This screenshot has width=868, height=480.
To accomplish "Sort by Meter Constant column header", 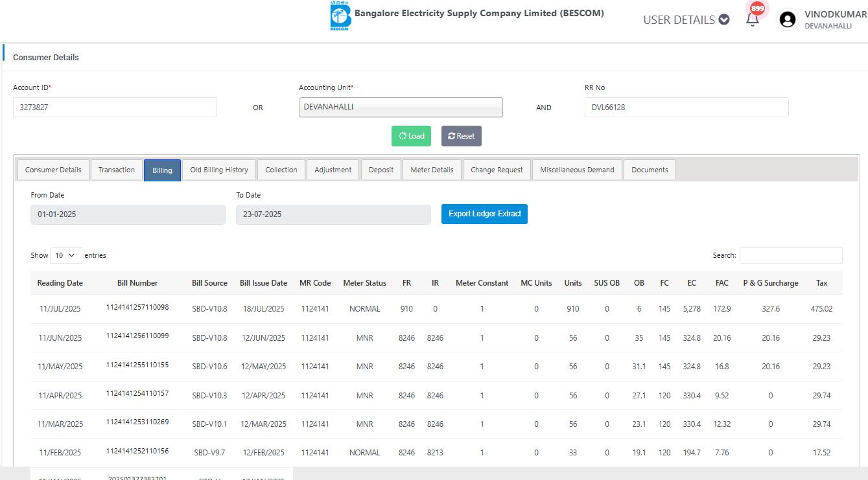I will 482,283.
